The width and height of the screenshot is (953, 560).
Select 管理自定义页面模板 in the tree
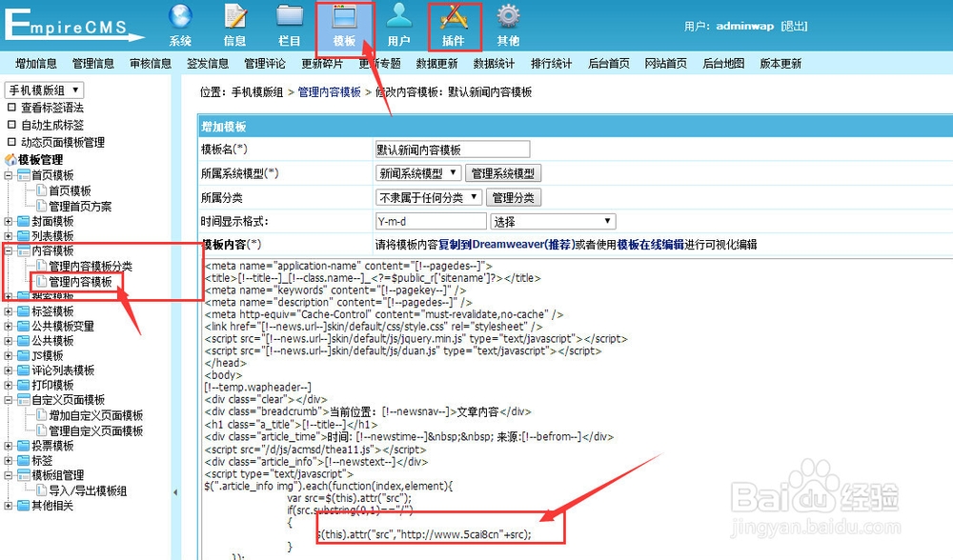(x=96, y=430)
